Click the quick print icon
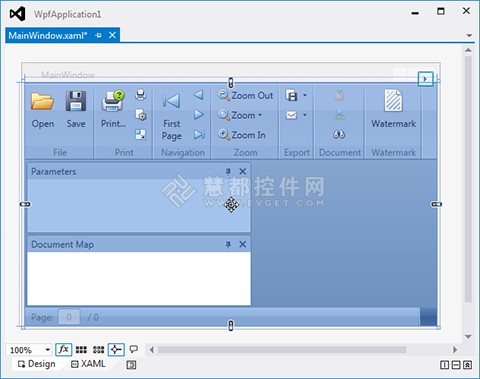 pyautogui.click(x=141, y=95)
